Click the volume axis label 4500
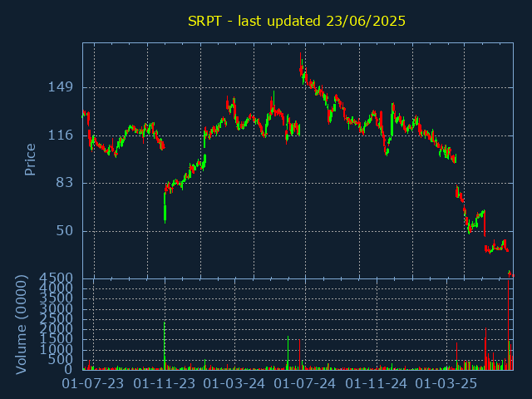 coord(56,278)
